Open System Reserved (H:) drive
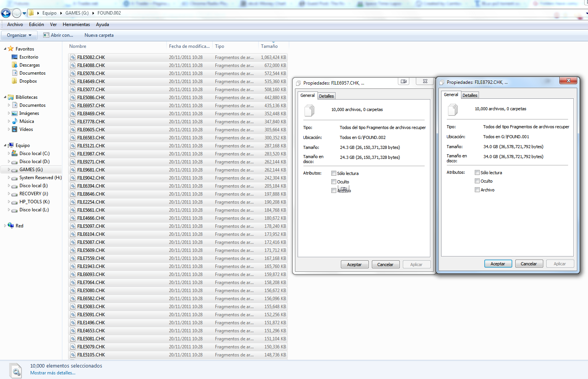This screenshot has width=588, height=379. pyautogui.click(x=41, y=177)
